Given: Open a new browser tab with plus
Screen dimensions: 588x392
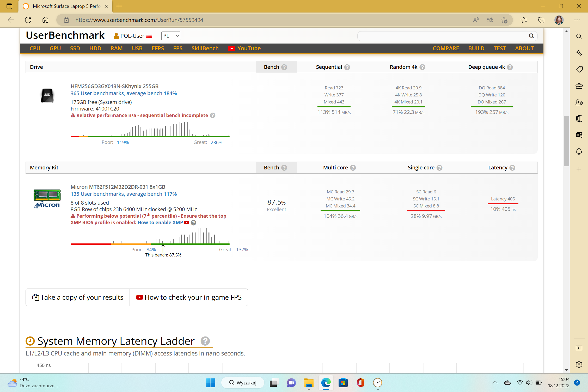Looking at the screenshot, I should click(x=119, y=6).
